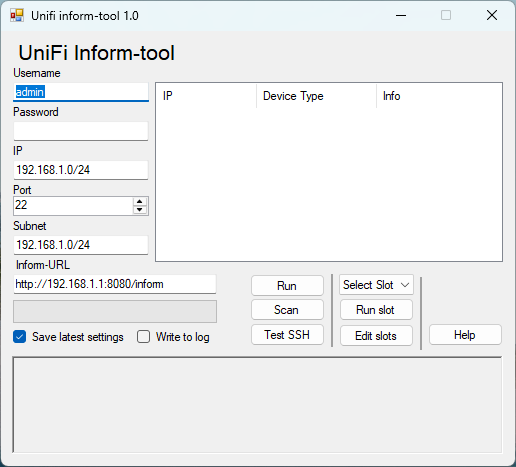Click the Username input field

click(x=81, y=92)
